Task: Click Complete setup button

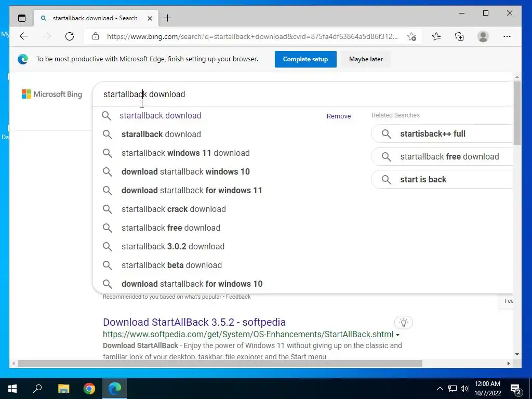Action: point(305,59)
